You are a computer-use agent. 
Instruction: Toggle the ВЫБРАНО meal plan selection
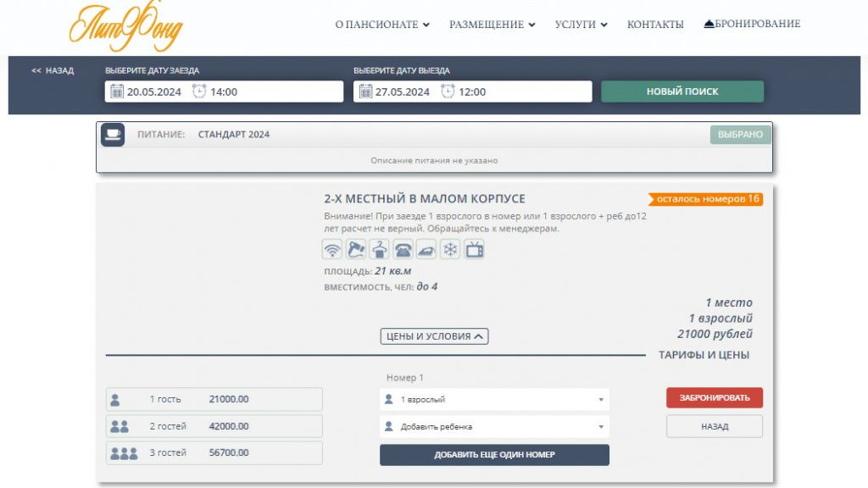[x=740, y=134]
